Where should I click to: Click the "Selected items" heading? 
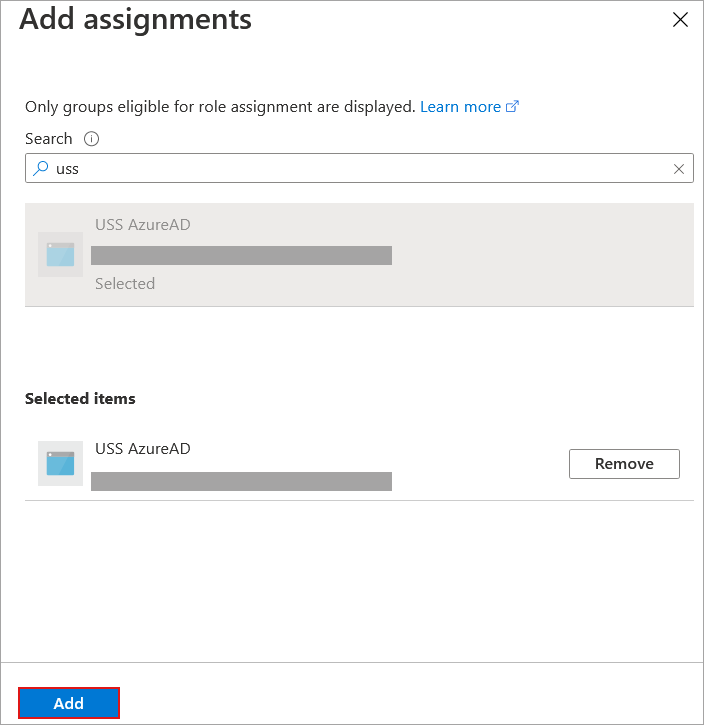[80, 398]
